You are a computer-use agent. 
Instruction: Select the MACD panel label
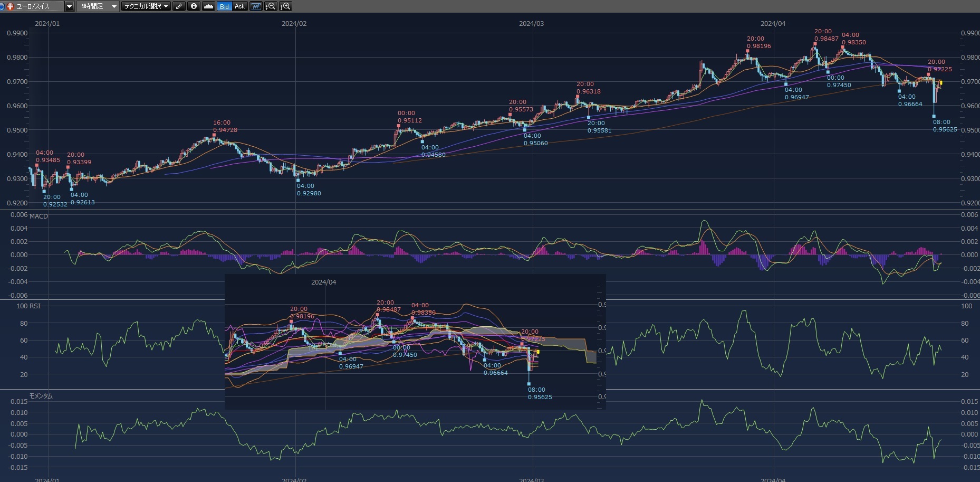(39, 216)
